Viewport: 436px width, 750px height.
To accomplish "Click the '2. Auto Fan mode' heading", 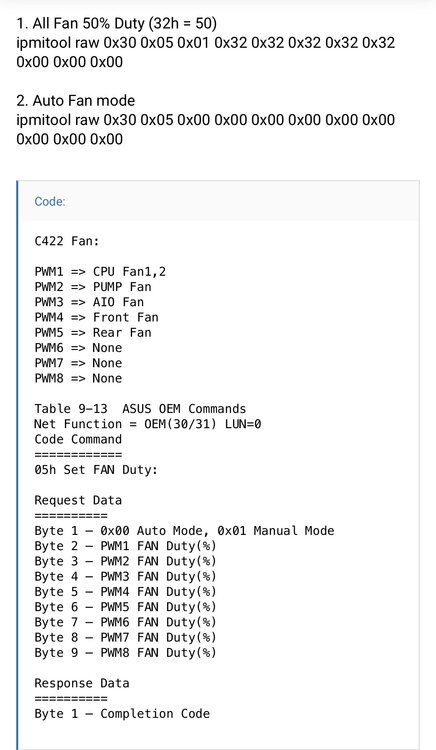I will pos(76,100).
